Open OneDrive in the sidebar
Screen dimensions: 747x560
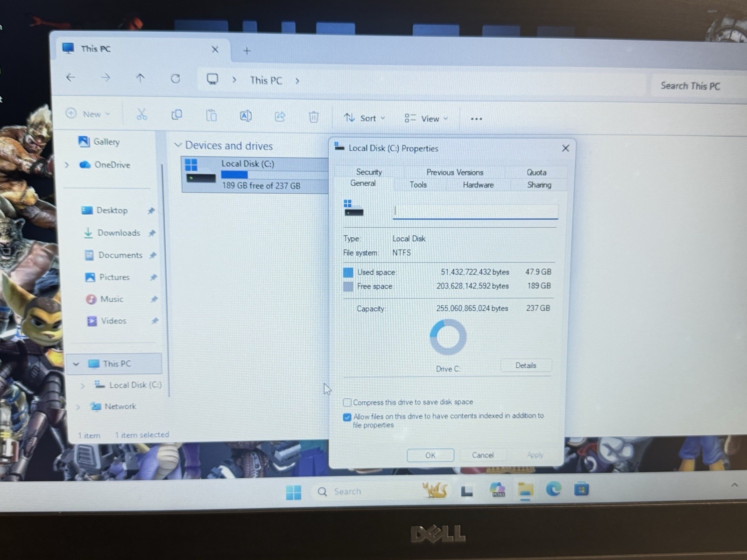point(105,165)
